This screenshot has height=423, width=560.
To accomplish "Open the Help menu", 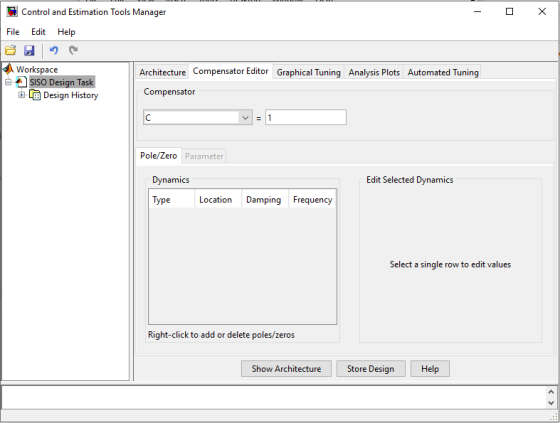I will tap(66, 32).
